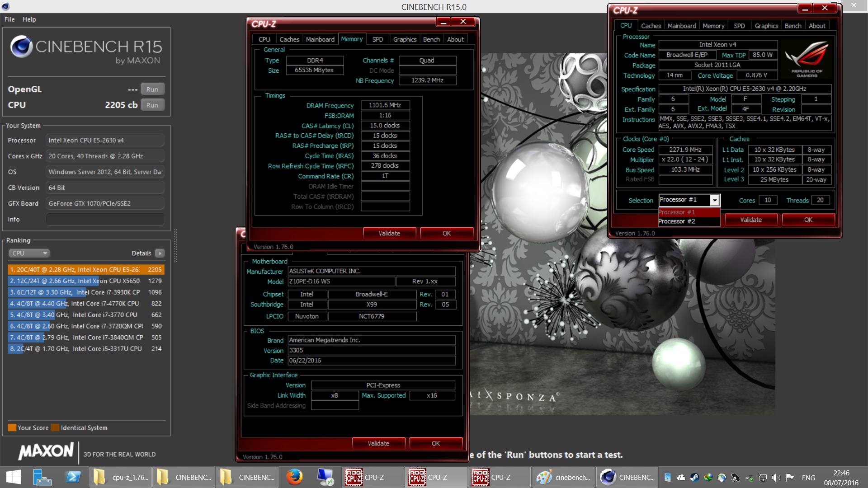Open the phone-shaped tray icon
Viewport: 868px width, 488px height.
pos(667,477)
